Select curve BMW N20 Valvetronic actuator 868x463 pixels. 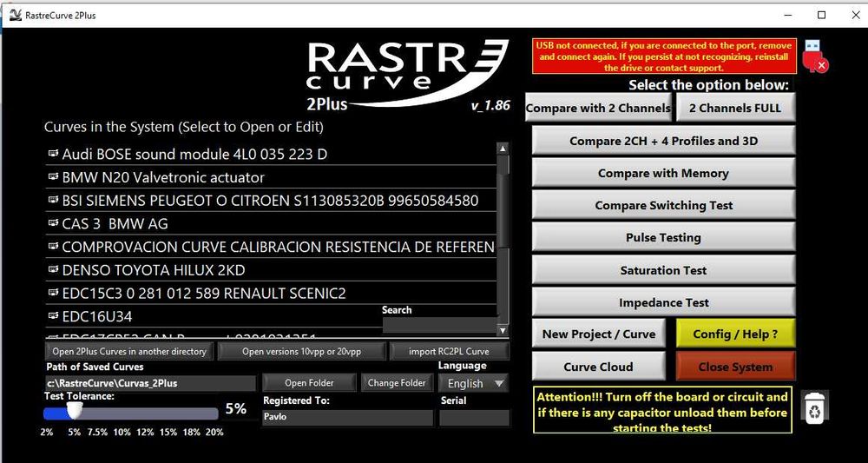tap(271, 176)
